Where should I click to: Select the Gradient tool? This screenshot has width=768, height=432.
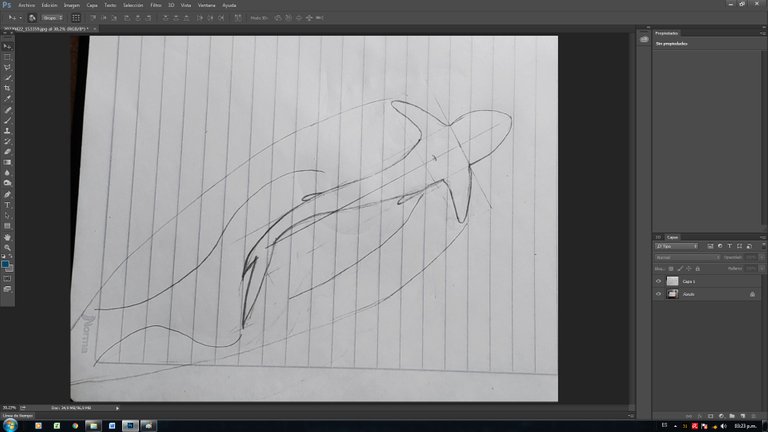click(x=7, y=162)
